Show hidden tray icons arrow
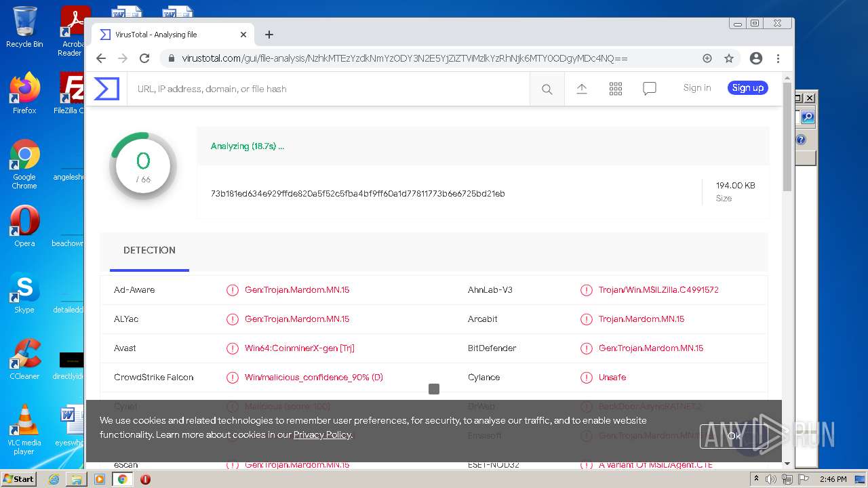 [x=756, y=479]
